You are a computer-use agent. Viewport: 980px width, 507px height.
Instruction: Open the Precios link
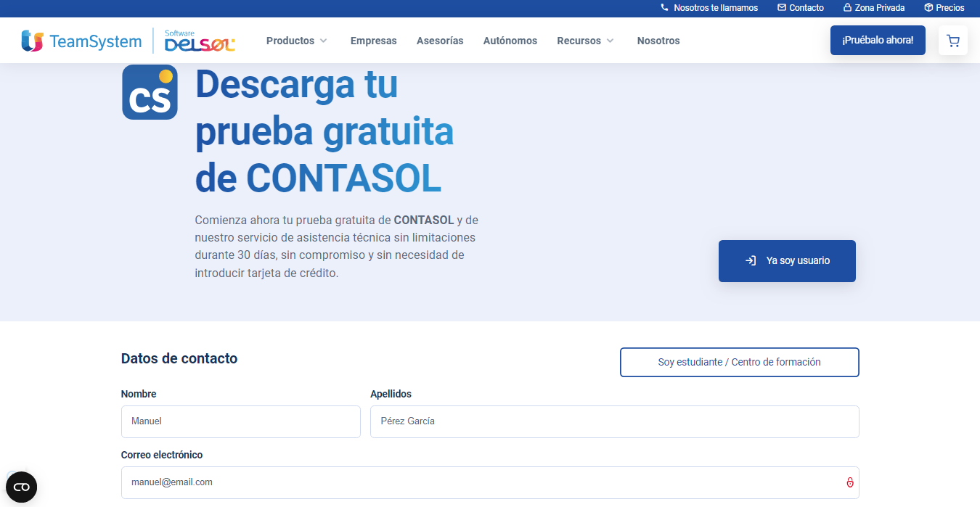950,8
